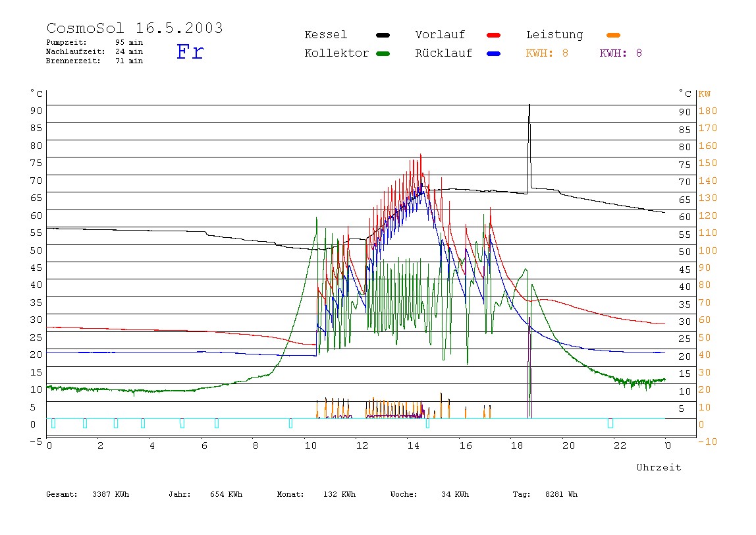
Task: Click the red Vorlauf legend swatch
Action: coord(494,35)
